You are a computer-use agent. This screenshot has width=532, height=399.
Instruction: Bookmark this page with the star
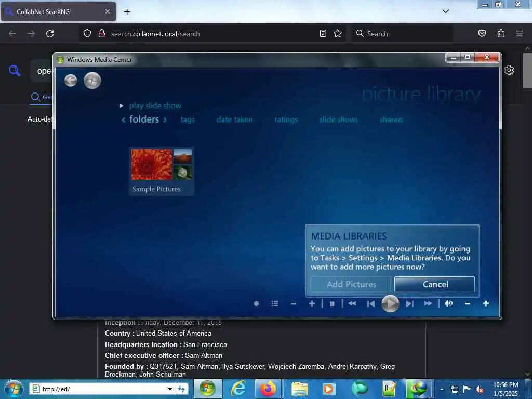tap(338, 33)
